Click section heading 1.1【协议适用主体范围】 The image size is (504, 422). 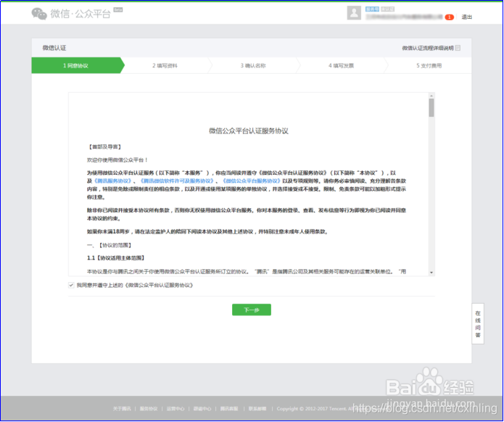pos(116,258)
